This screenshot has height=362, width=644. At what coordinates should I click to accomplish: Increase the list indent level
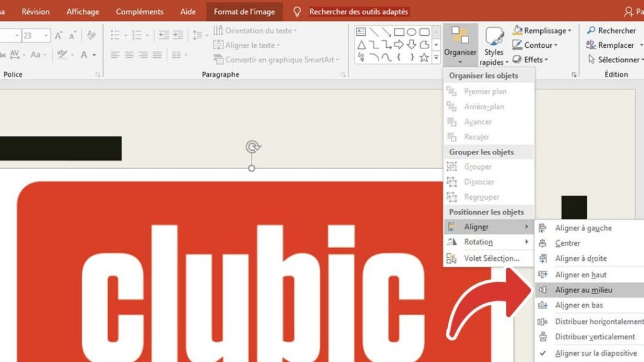pyautogui.click(x=178, y=35)
